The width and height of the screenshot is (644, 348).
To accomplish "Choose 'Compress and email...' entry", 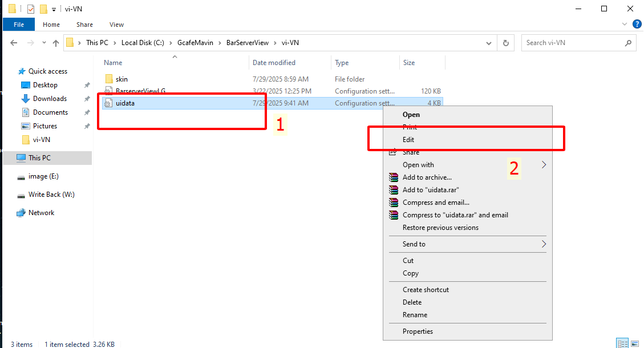I will pyautogui.click(x=467, y=203).
